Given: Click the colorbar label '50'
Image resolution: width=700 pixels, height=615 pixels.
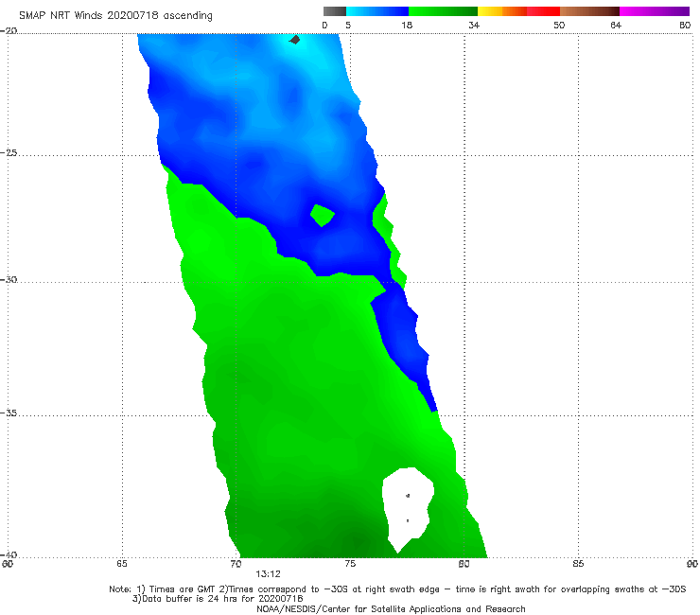Looking at the screenshot, I should coord(559,26).
